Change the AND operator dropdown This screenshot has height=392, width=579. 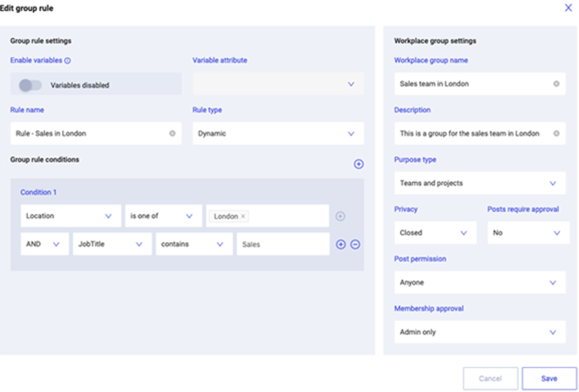[45, 244]
